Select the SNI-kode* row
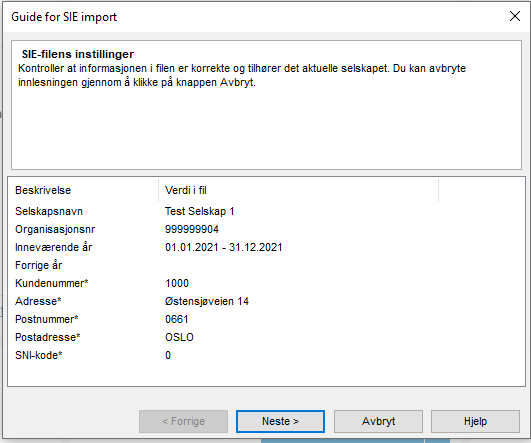 pyautogui.click(x=266, y=355)
